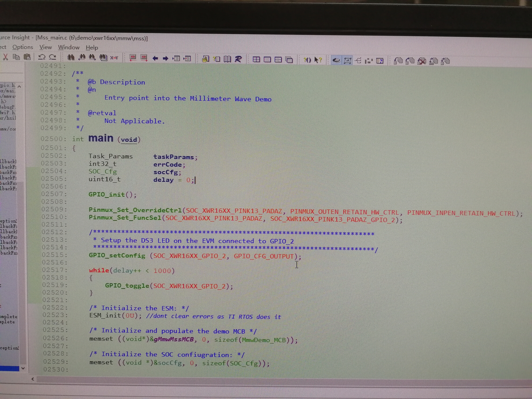Redo the last undone edit
The width and height of the screenshot is (532, 399).
click(52, 57)
